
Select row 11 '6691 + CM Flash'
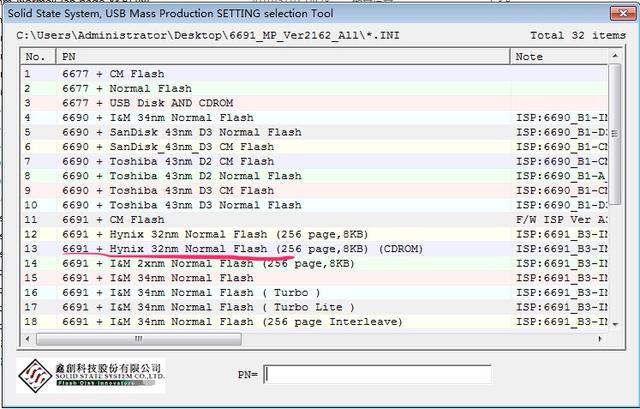click(x=314, y=220)
